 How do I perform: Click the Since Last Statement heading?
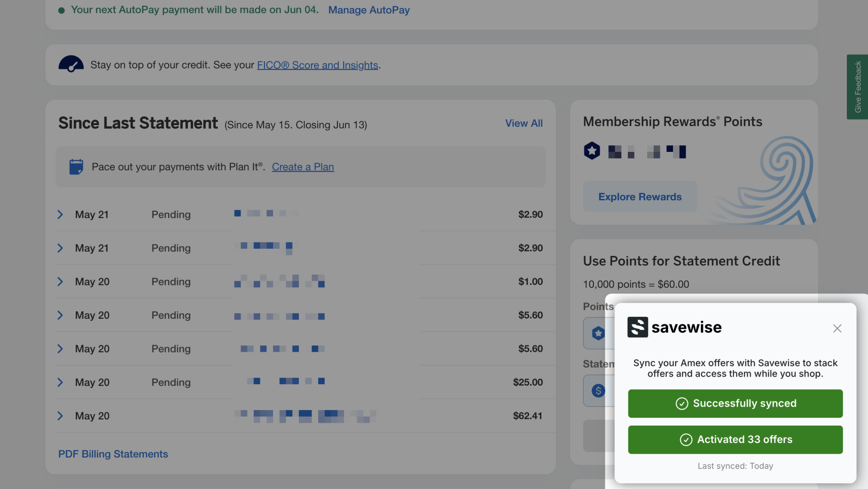138,123
